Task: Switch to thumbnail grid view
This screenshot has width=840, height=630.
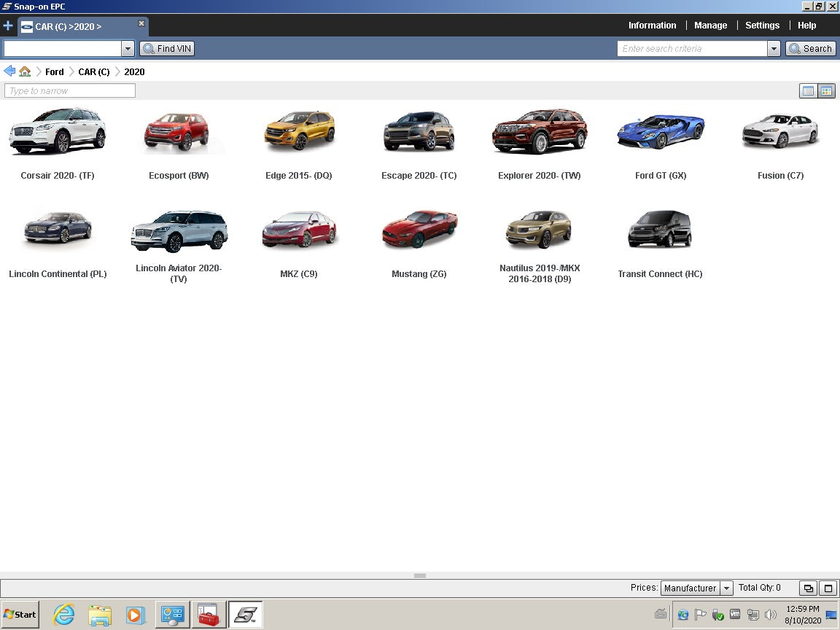Action: [827, 91]
